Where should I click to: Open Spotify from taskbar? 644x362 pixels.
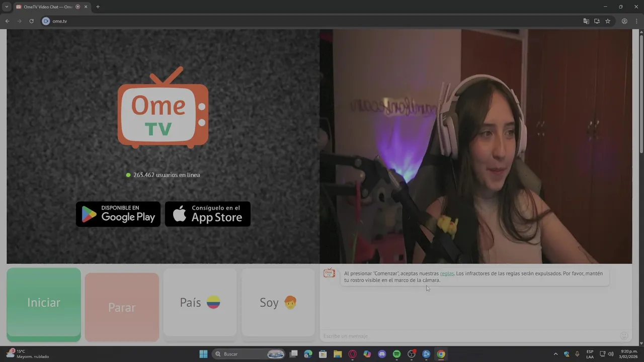pyautogui.click(x=396, y=354)
